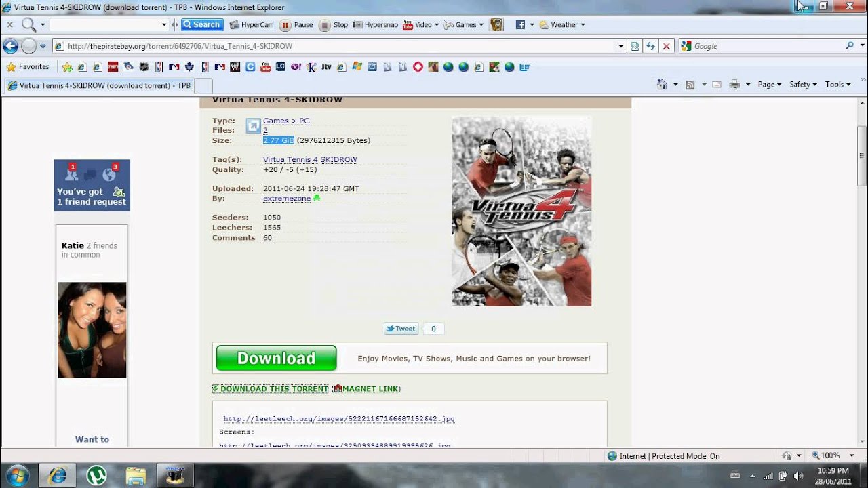This screenshot has height=488, width=868.
Task: Show hidden tray icons arrow
Action: click(x=752, y=476)
